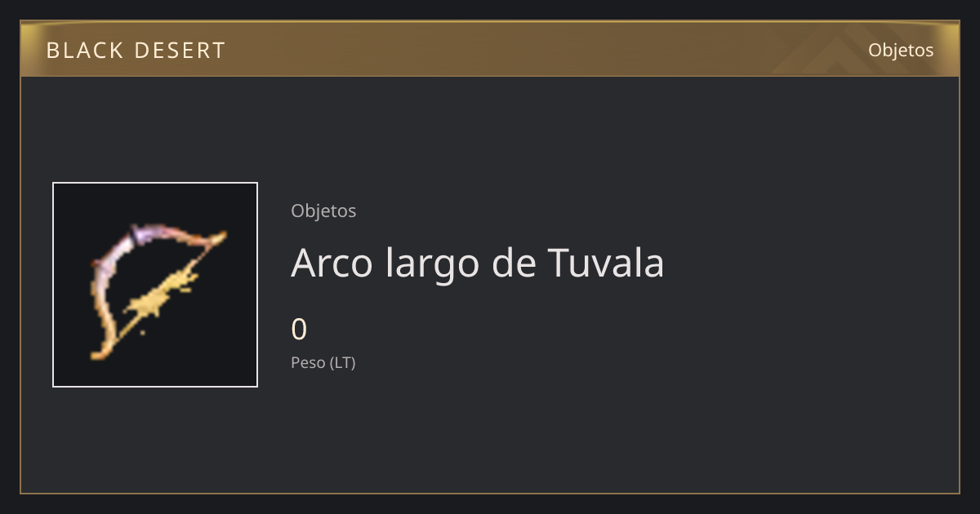Viewport: 980px width, 514px height.
Task: Click the "Arco largo de Tuvala" heading
Action: pos(478,263)
